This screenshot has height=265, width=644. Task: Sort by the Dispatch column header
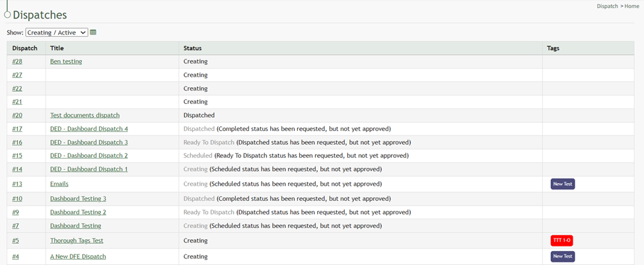pos(25,48)
